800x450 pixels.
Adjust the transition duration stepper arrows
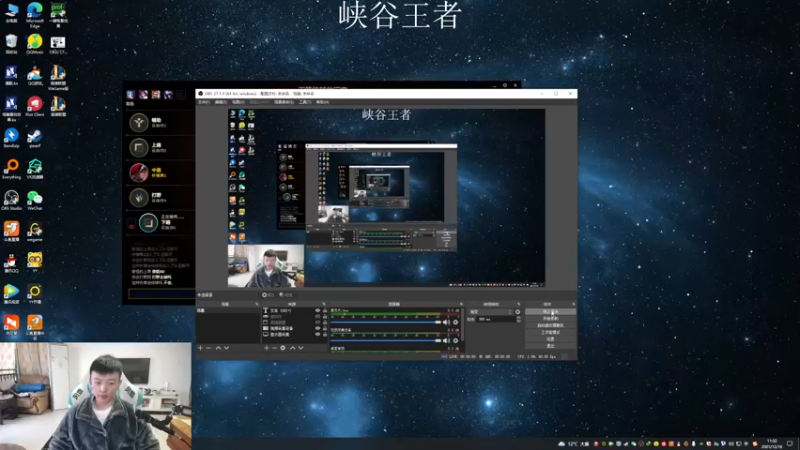coord(518,319)
